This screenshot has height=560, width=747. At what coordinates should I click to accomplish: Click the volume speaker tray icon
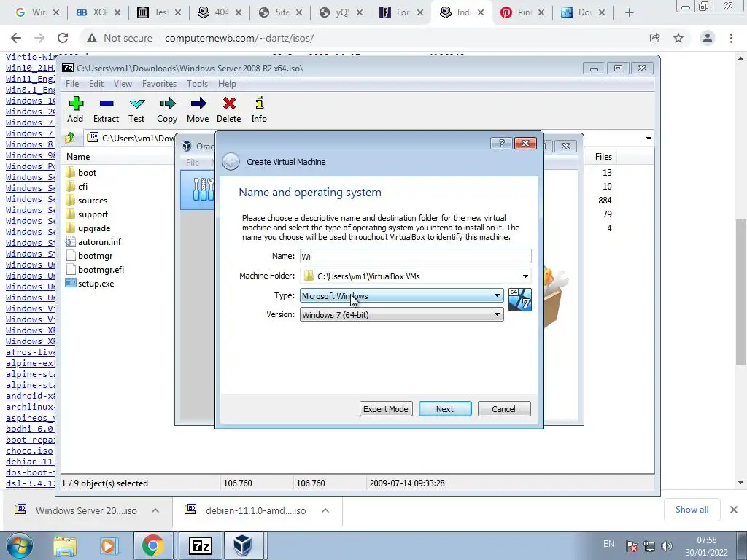pos(667,545)
